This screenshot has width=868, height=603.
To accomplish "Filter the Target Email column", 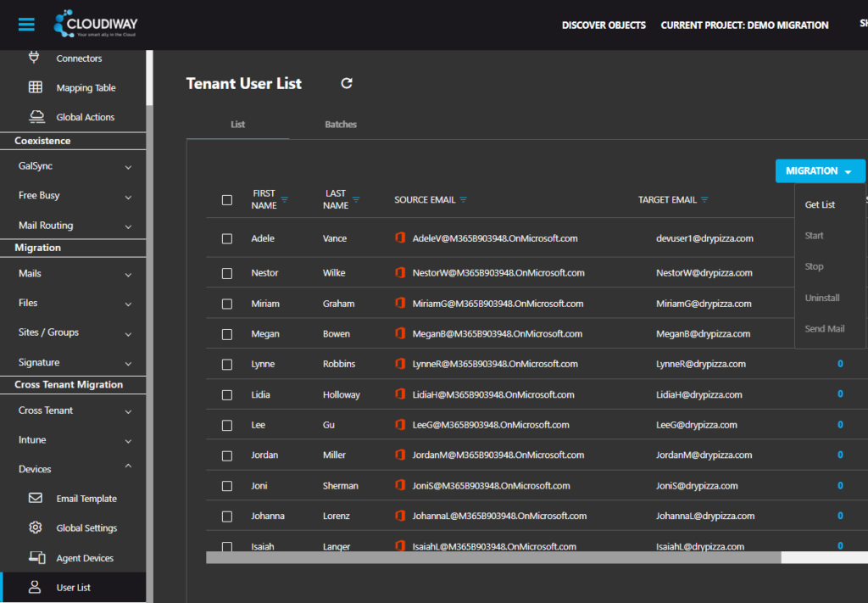I will click(704, 199).
